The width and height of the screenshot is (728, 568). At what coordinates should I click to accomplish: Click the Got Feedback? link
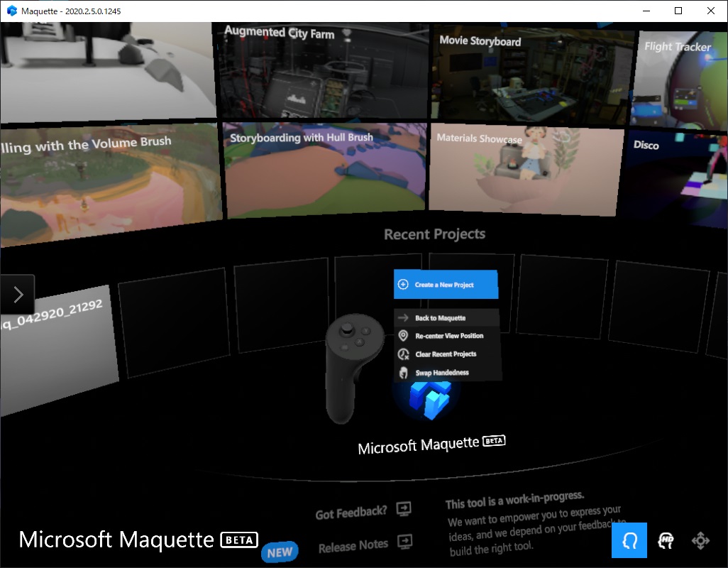pyautogui.click(x=351, y=513)
